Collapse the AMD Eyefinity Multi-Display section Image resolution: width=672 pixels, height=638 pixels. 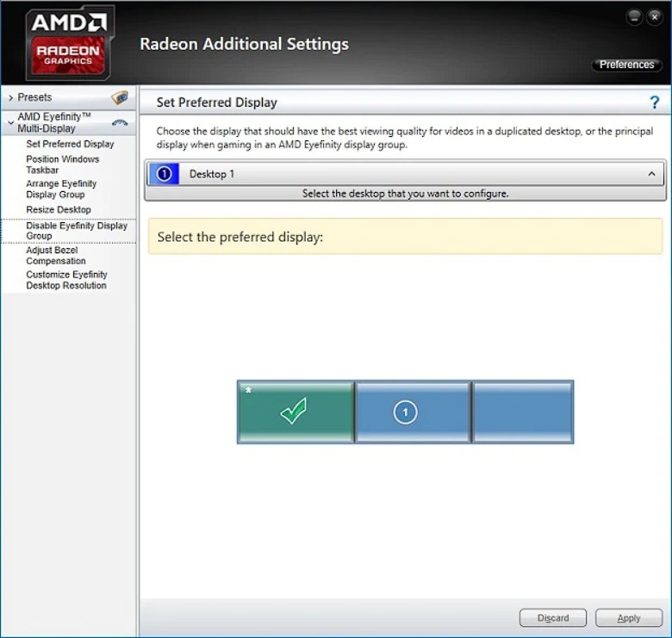(10, 123)
